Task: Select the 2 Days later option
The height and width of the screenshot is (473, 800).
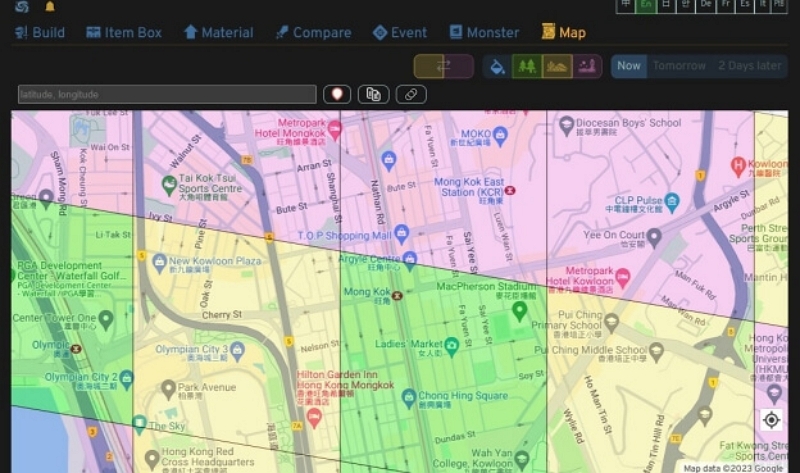Action: (x=749, y=66)
